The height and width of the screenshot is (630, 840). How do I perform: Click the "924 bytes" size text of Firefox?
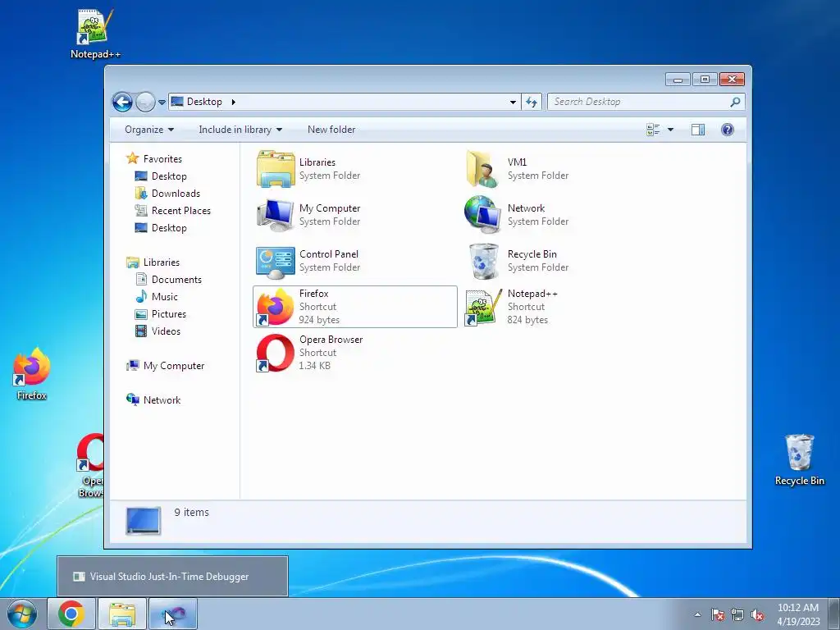[319, 320]
